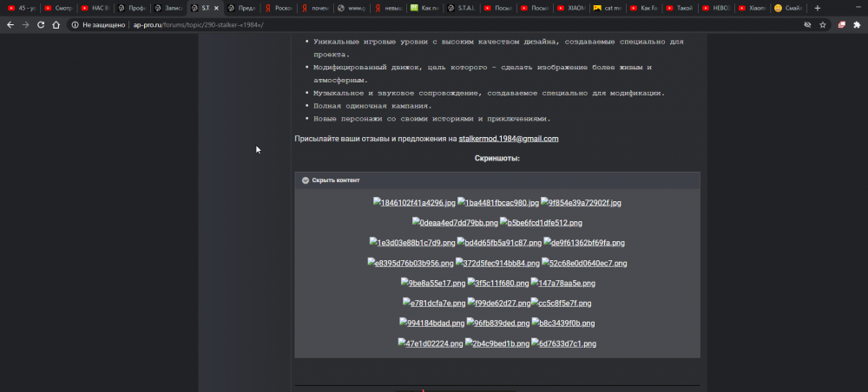Click the Полная одиночная кампания bullet text
The image size is (868, 392).
[x=372, y=106]
